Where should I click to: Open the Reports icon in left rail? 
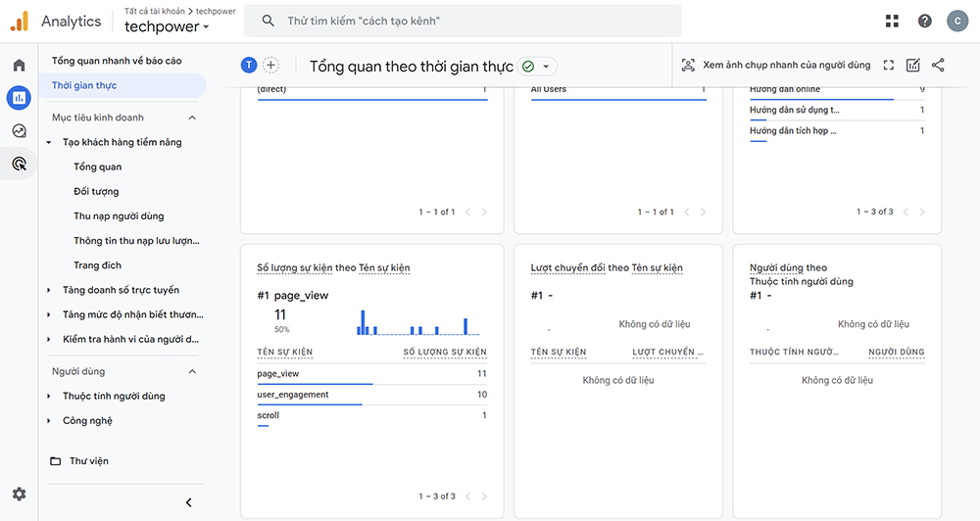(19, 98)
